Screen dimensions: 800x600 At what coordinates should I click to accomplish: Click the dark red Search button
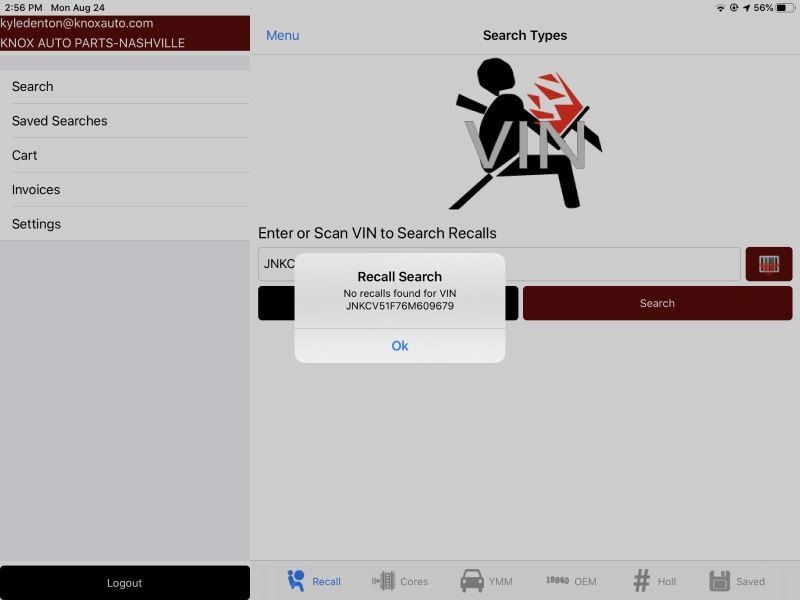tap(657, 303)
